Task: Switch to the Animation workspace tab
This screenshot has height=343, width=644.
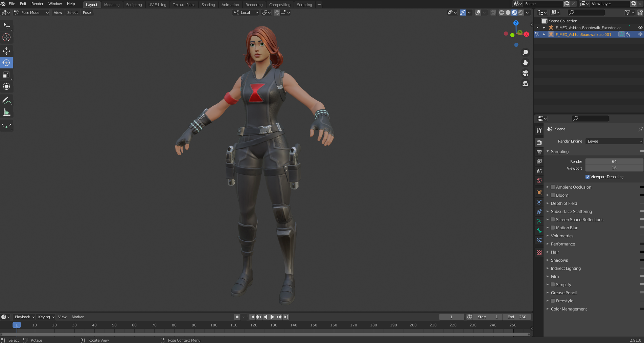Action: [x=230, y=5]
